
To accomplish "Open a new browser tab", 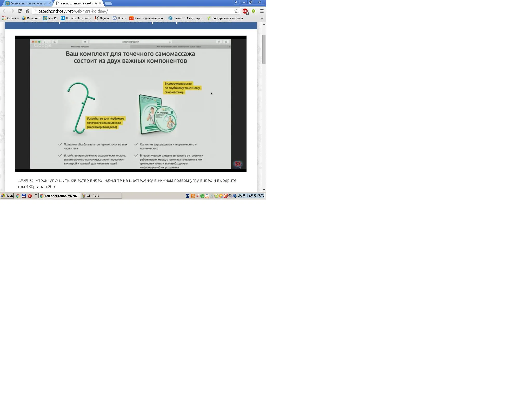I will coord(108,3).
